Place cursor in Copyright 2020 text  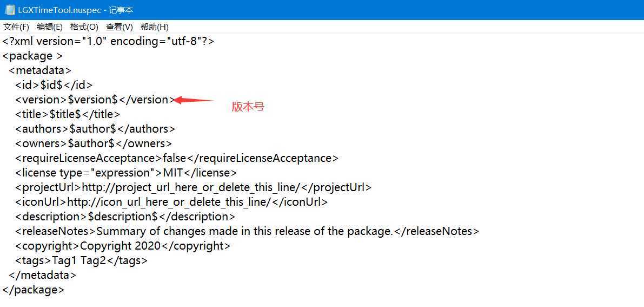pyautogui.click(x=121, y=246)
